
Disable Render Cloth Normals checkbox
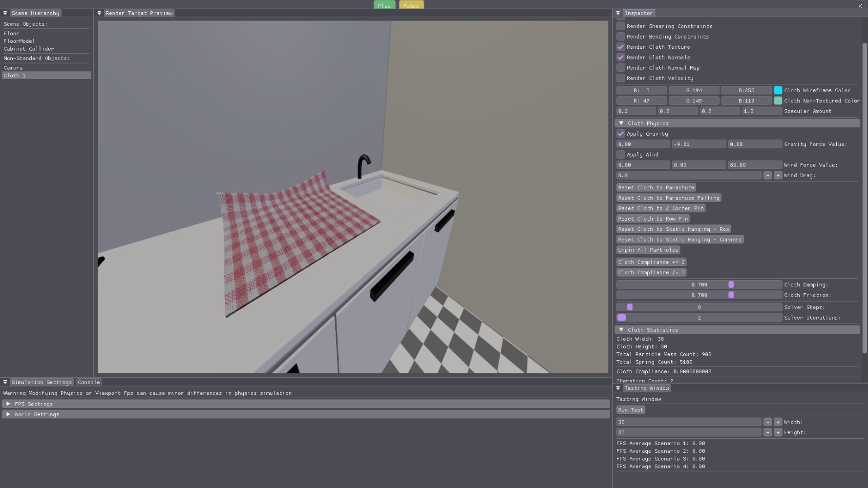coord(620,57)
